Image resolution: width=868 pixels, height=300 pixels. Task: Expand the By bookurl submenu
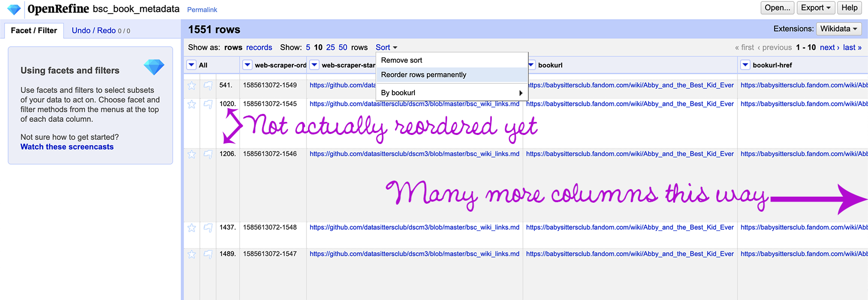coord(452,93)
